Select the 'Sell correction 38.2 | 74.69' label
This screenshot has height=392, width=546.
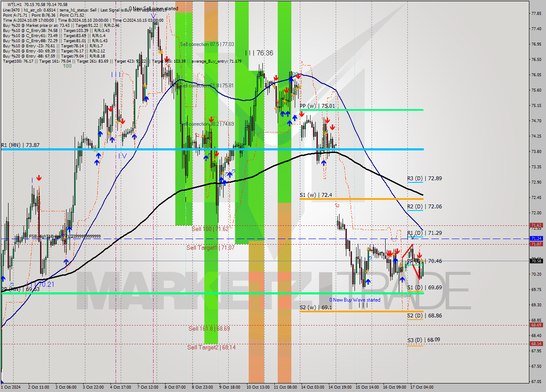(207, 124)
